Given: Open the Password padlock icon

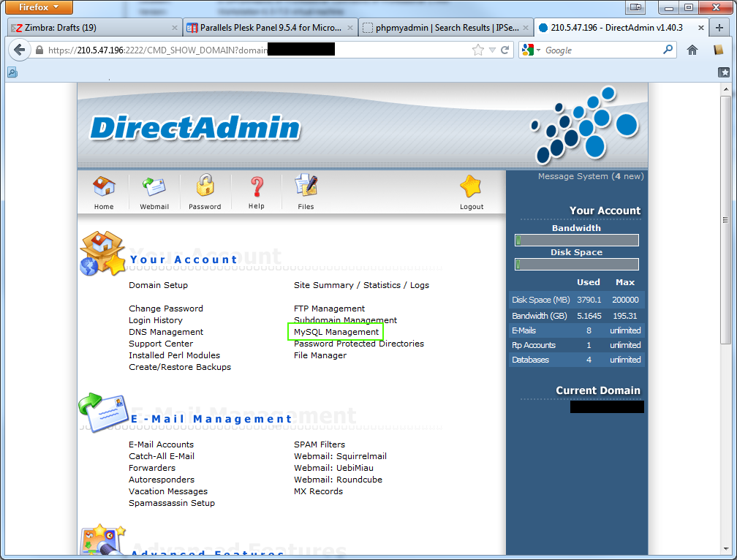Looking at the screenshot, I should click(205, 185).
